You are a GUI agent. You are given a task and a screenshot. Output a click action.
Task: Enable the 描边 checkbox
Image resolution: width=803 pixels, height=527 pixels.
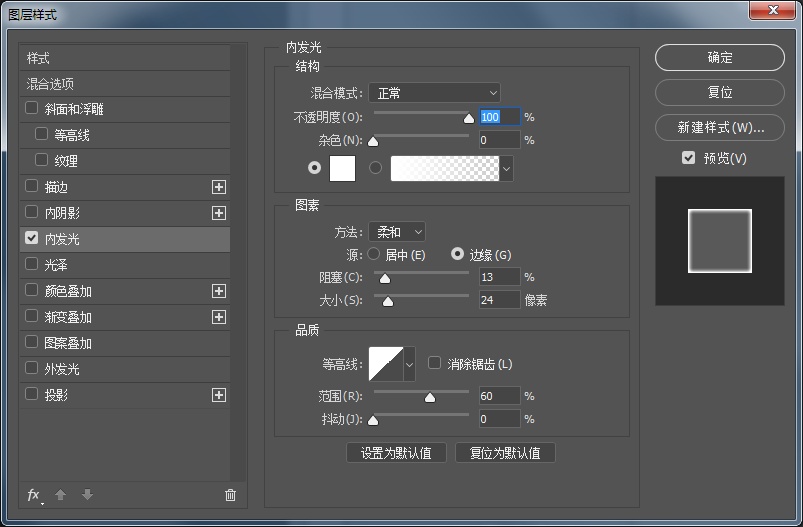click(31, 186)
